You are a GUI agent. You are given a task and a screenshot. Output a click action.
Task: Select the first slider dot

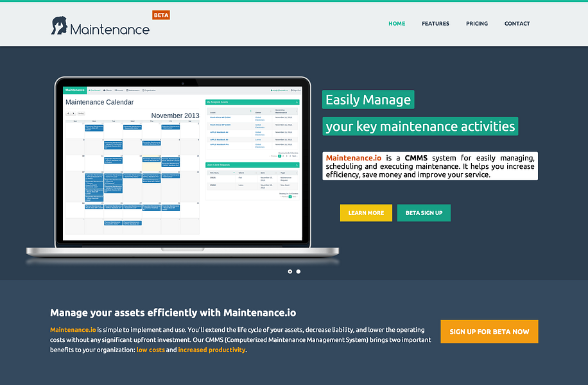click(x=290, y=271)
